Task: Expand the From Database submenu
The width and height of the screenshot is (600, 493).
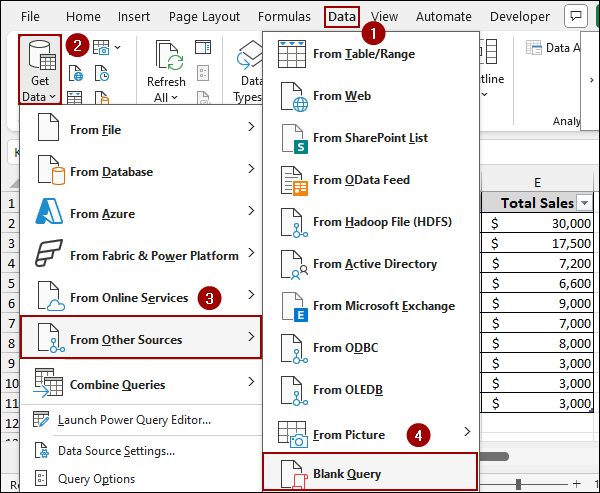Action: coord(141,171)
